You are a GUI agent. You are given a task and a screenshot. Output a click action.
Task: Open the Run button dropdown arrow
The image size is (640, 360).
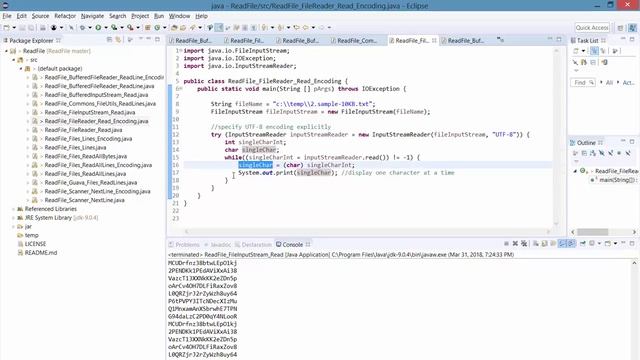(x=106, y=27)
